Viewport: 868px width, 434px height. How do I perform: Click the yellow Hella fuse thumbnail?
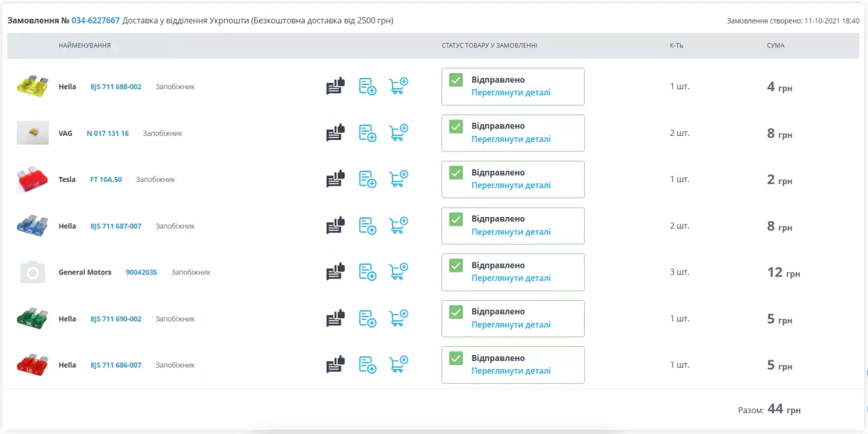(32, 86)
